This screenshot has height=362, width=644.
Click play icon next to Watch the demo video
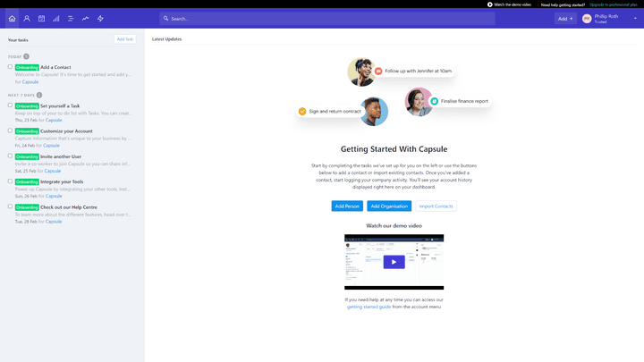tap(490, 4)
